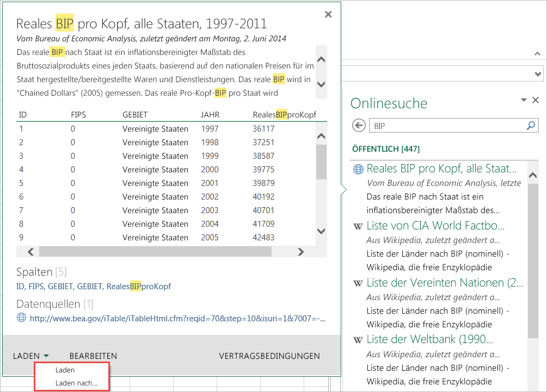Close the data preview popup
The width and height of the screenshot is (547, 392).
(328, 14)
